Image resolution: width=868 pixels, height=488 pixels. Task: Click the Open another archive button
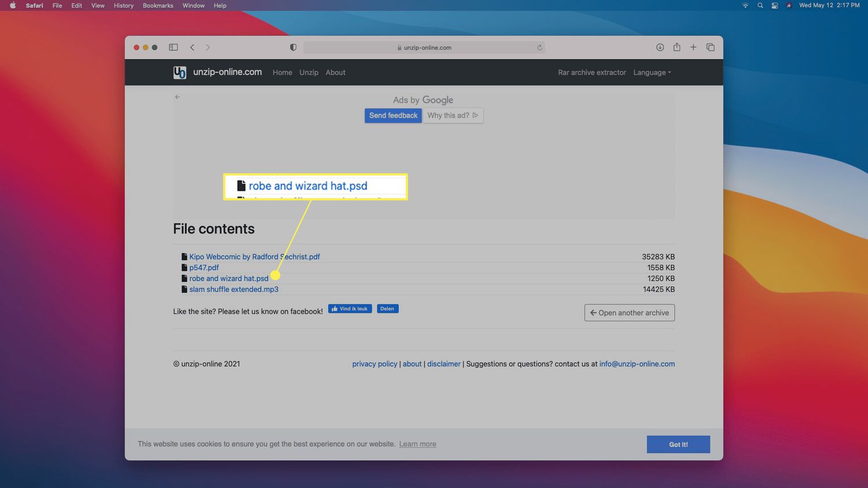click(629, 313)
